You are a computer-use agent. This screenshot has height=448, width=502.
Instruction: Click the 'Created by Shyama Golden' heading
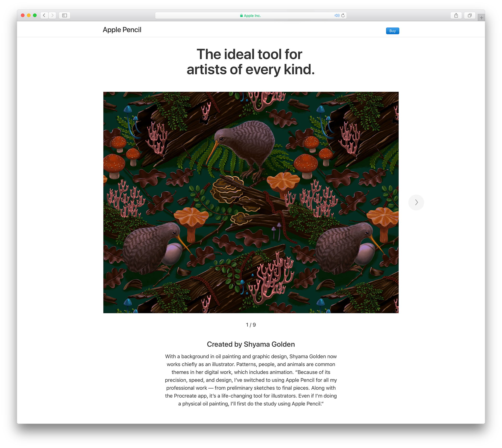251,344
